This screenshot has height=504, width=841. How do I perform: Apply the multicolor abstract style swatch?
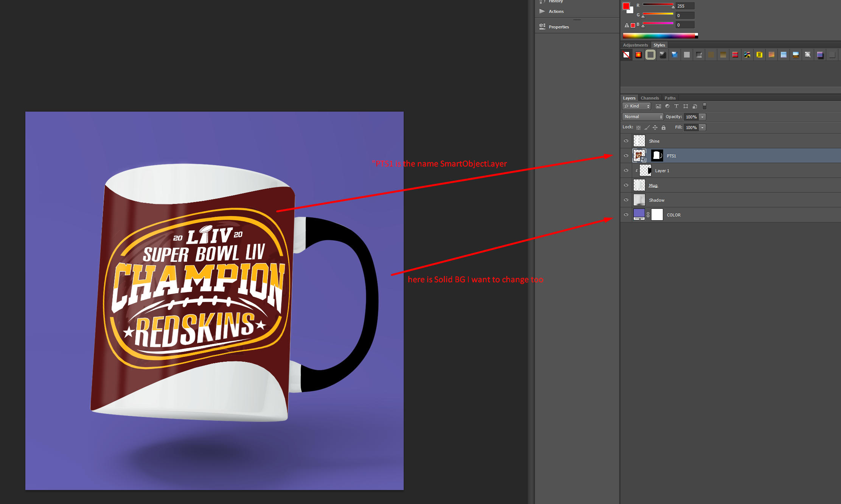coord(748,55)
